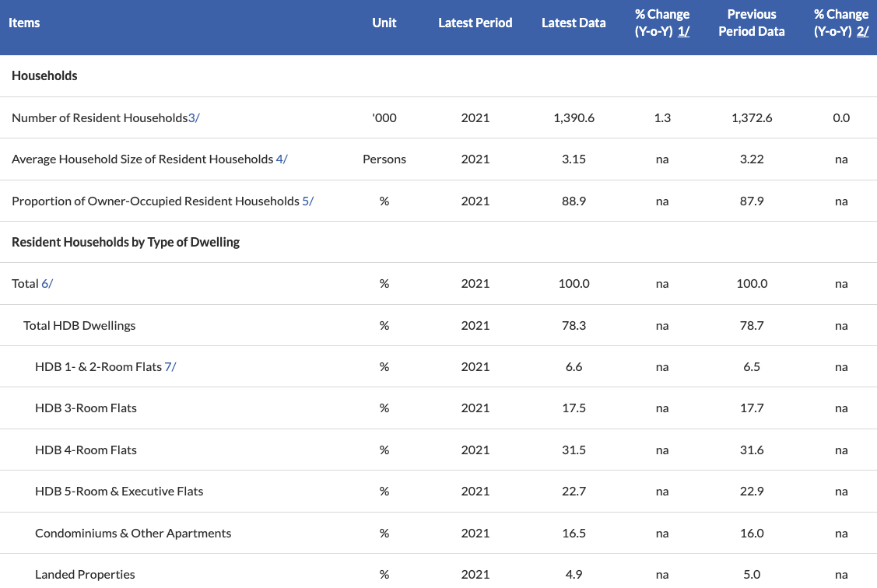The height and width of the screenshot is (588, 877).
Task: Click the 16.0 previous Condominiums value
Action: click(x=752, y=534)
